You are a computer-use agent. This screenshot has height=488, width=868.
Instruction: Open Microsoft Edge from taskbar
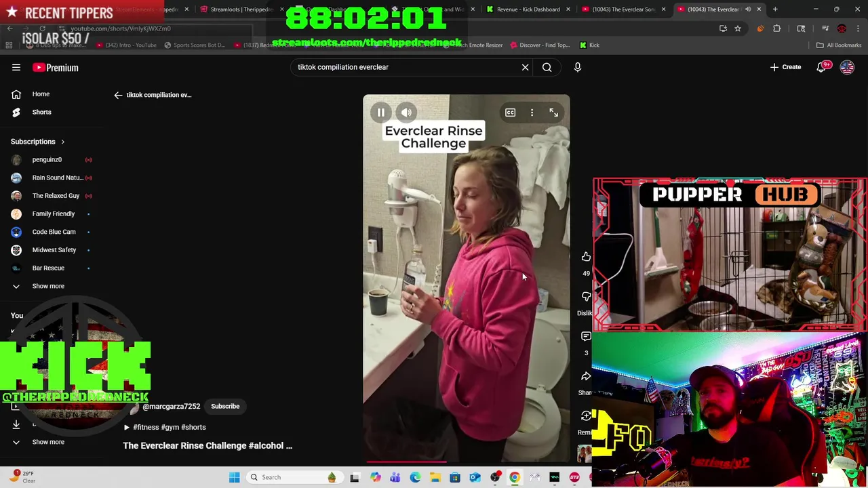pyautogui.click(x=415, y=477)
